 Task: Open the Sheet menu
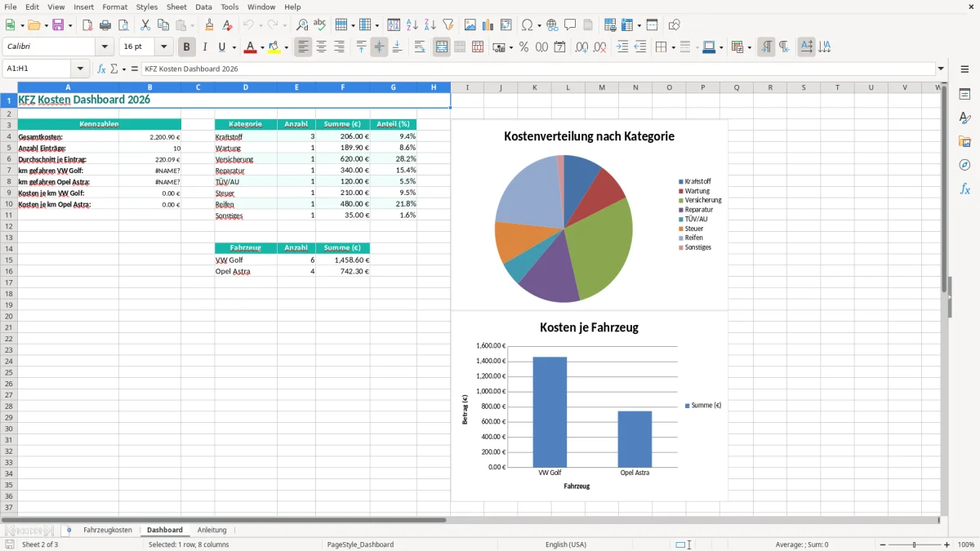tap(176, 7)
